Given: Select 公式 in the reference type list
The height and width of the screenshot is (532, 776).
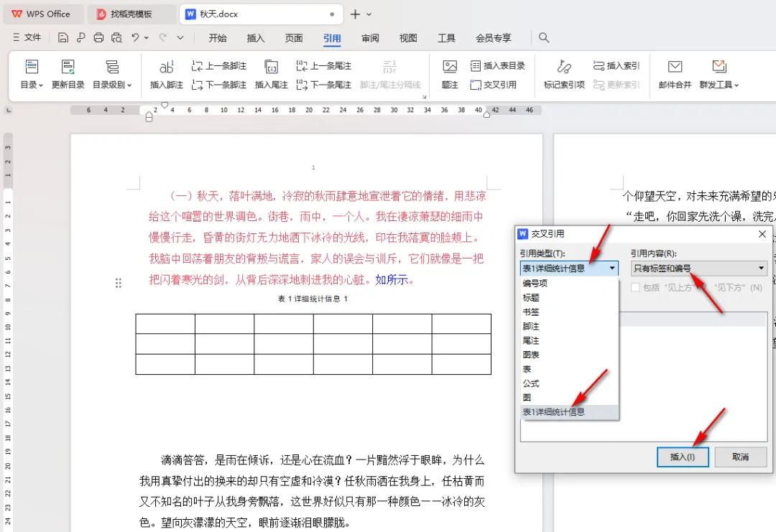Looking at the screenshot, I should coord(569,383).
